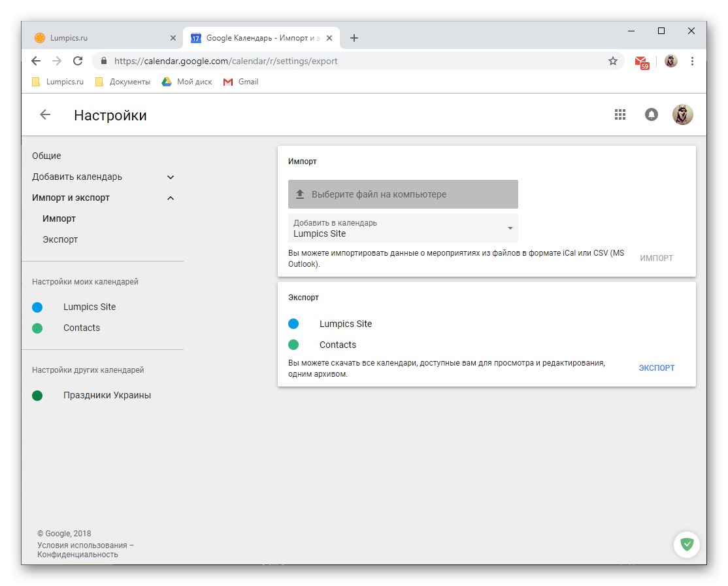Expand the Добавить календарь section
This screenshot has width=728, height=586.
click(170, 177)
